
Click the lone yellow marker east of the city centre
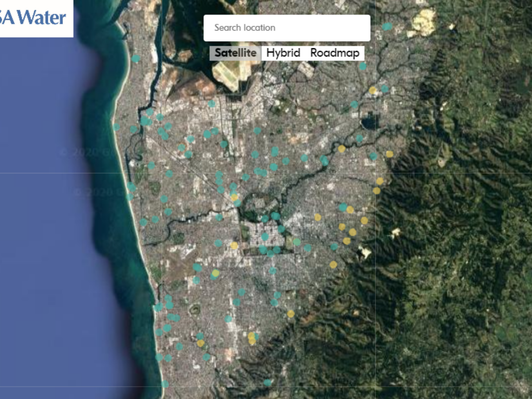tap(317, 217)
